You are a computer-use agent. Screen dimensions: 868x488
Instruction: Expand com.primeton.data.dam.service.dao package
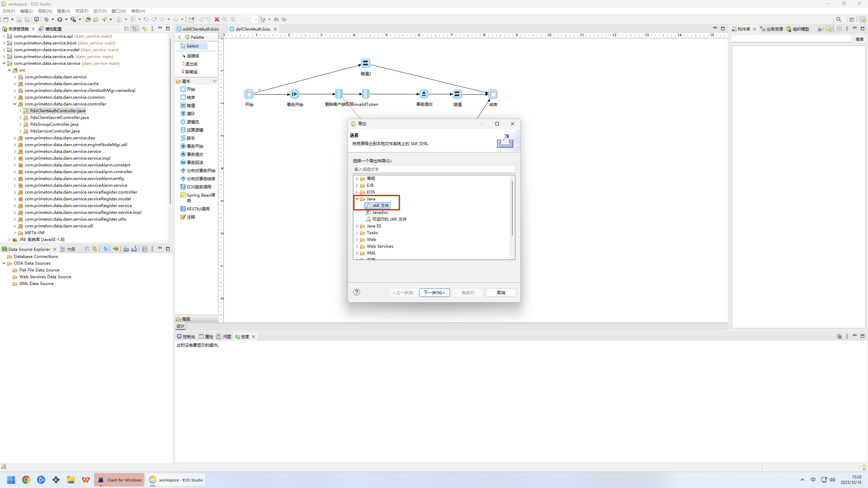pyautogui.click(x=15, y=138)
